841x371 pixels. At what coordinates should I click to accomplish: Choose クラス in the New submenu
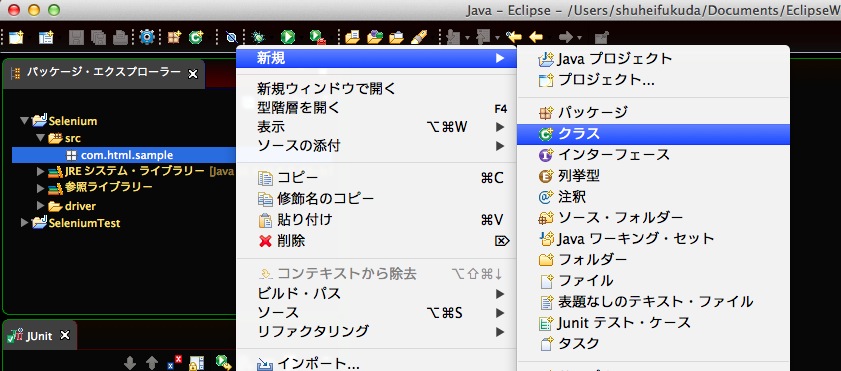pos(653,133)
